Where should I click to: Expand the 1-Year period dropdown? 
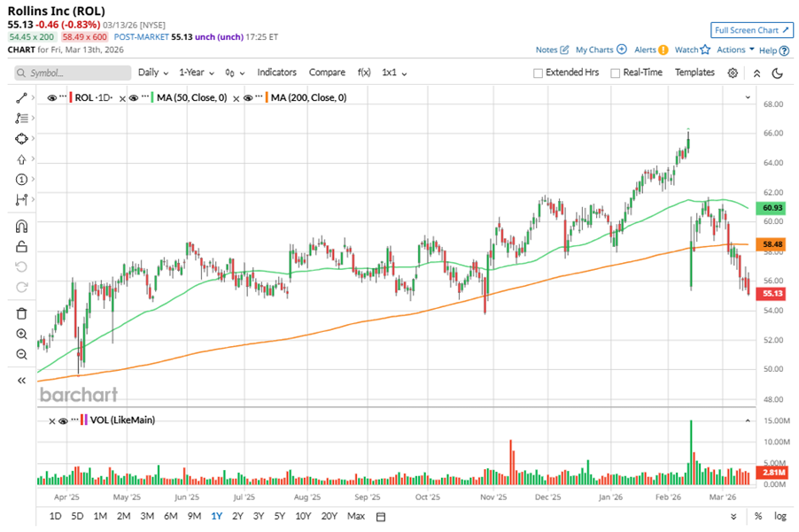[197, 73]
